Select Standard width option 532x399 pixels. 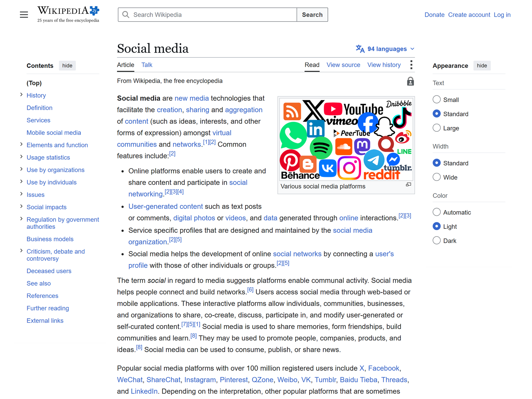[x=437, y=163]
